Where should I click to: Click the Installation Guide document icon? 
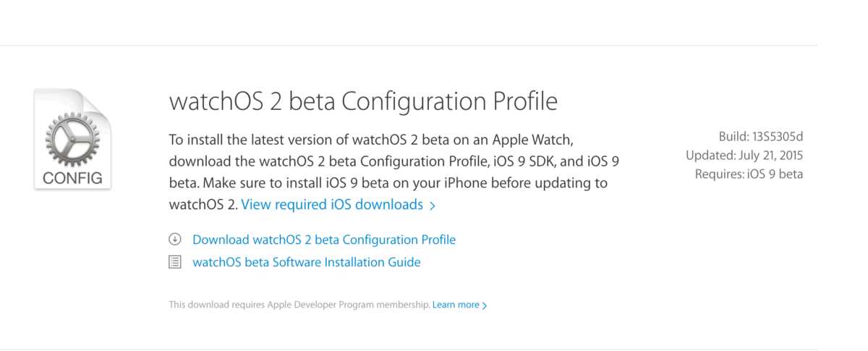coord(174,262)
